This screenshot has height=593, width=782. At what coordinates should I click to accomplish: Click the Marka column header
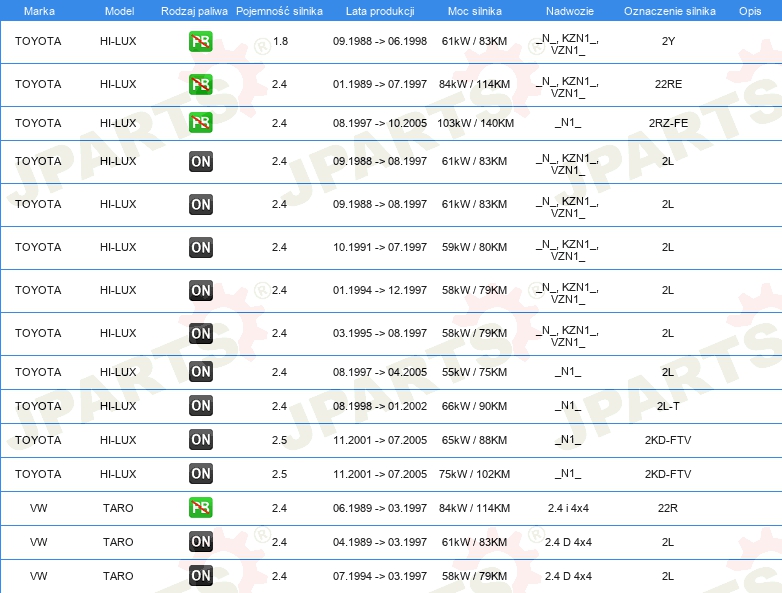[x=39, y=11]
